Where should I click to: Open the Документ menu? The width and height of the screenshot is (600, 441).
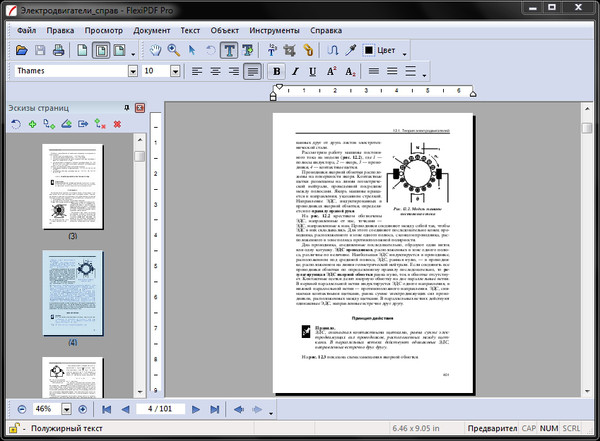pos(152,30)
